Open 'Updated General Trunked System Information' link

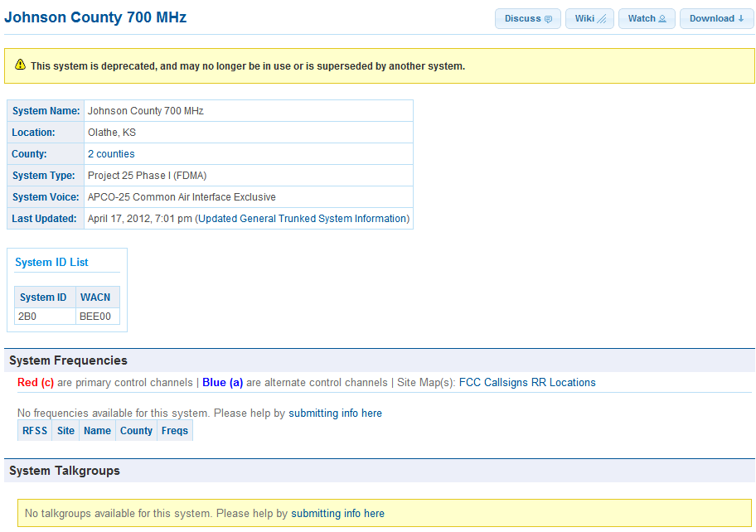(303, 219)
